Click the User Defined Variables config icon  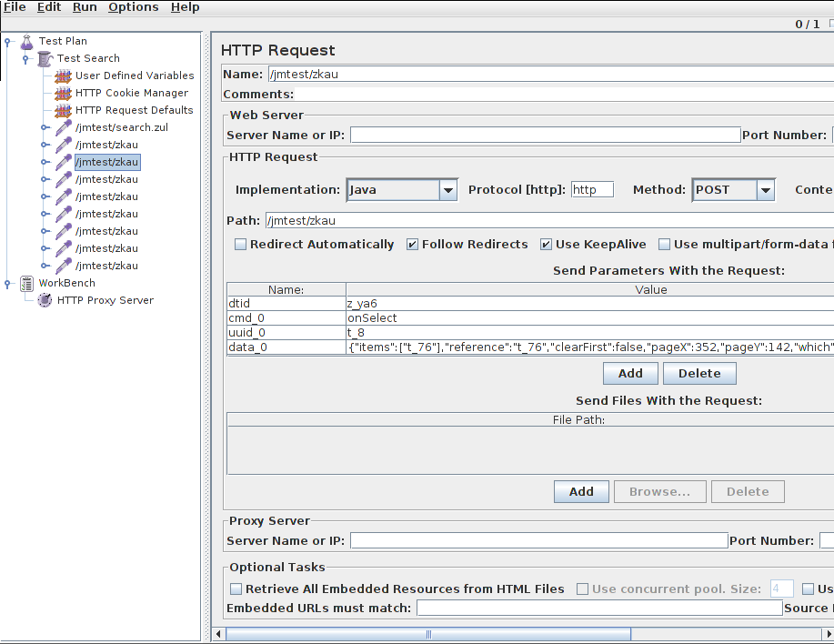pyautogui.click(x=63, y=76)
